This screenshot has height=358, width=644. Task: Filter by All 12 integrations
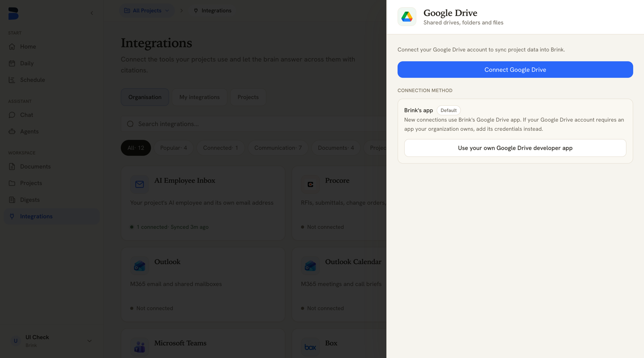[x=136, y=148]
